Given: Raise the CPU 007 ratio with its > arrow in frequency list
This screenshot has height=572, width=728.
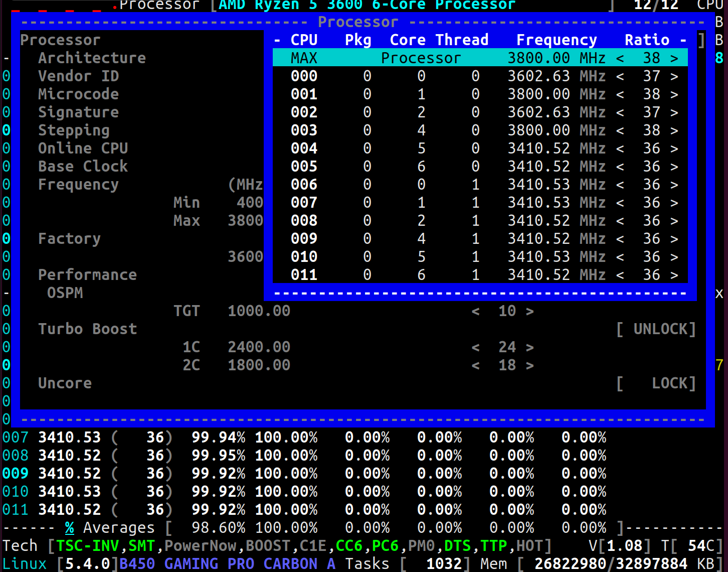Looking at the screenshot, I should click(x=674, y=203).
